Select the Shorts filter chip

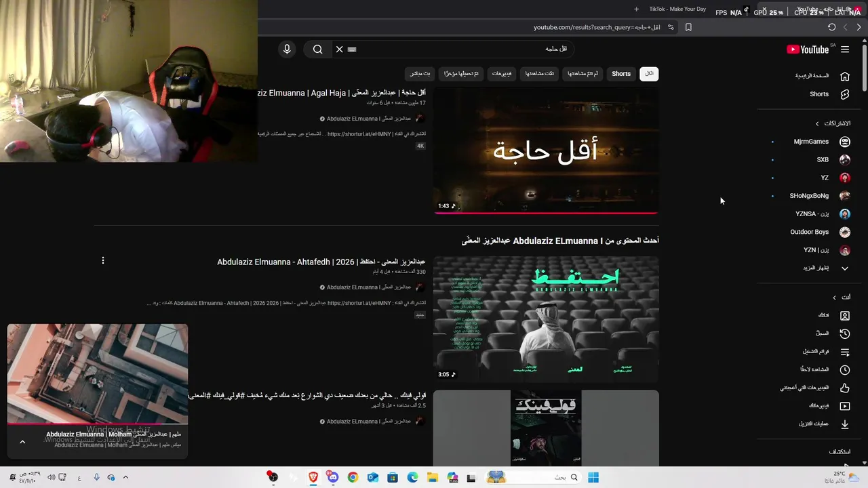[621, 74]
